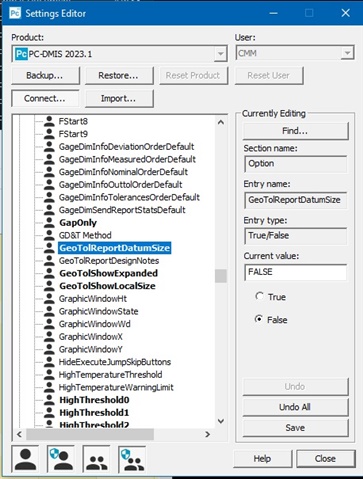The width and height of the screenshot is (363, 479).
Task: Click the user icon beside GeoTolShowLocalSize
Action: pos(49,286)
